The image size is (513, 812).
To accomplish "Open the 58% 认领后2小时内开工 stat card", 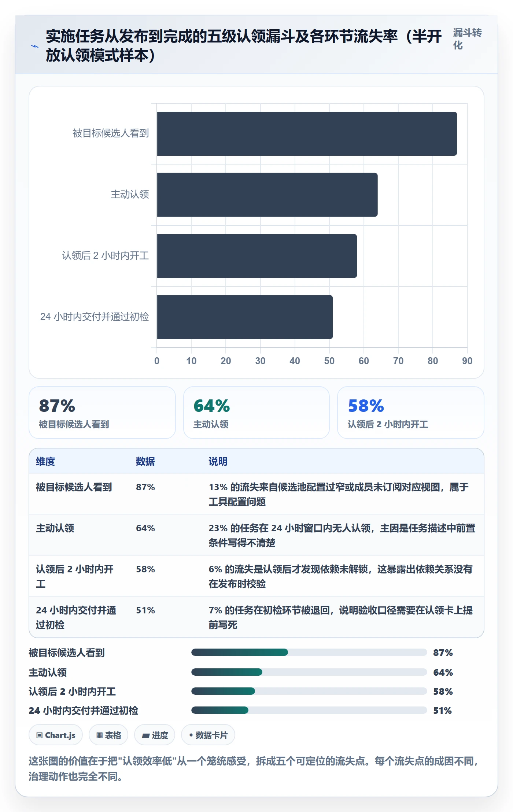I will coord(411,413).
